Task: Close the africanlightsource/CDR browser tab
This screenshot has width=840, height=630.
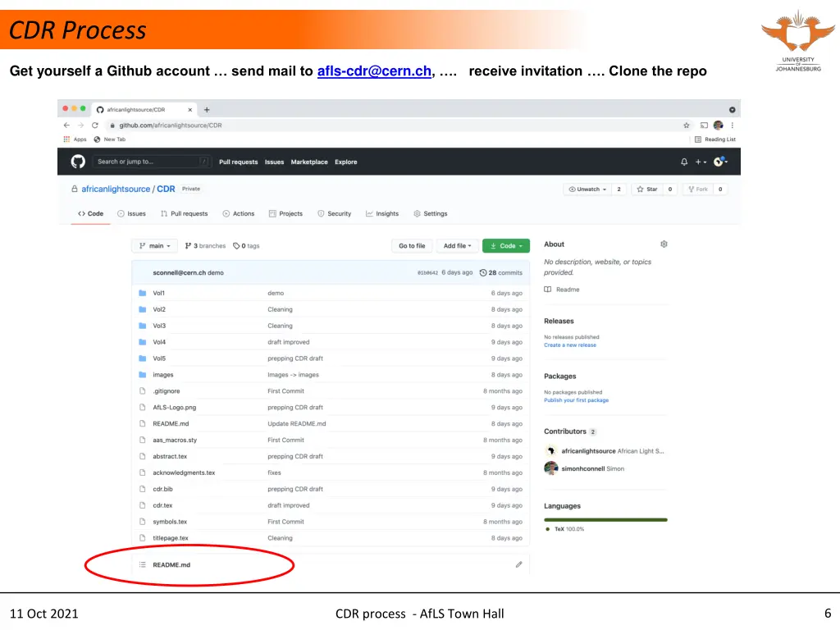Action: (189, 110)
